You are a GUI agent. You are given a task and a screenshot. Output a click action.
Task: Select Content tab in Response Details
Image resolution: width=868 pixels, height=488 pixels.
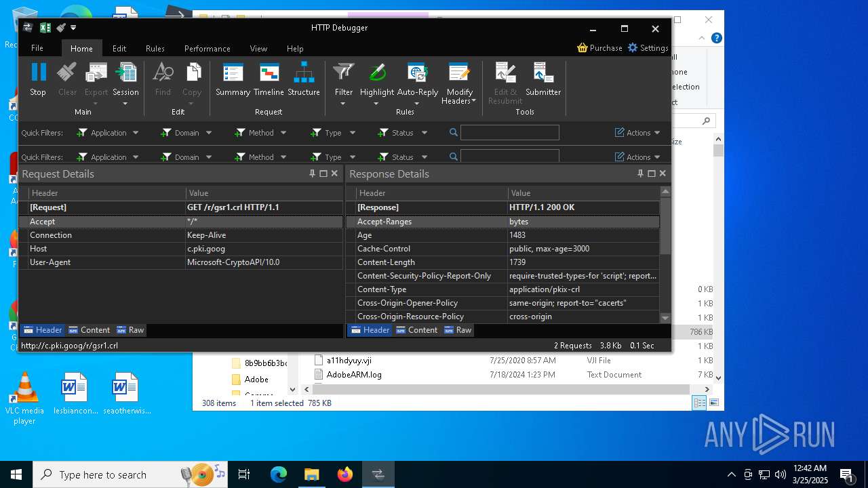(x=416, y=330)
